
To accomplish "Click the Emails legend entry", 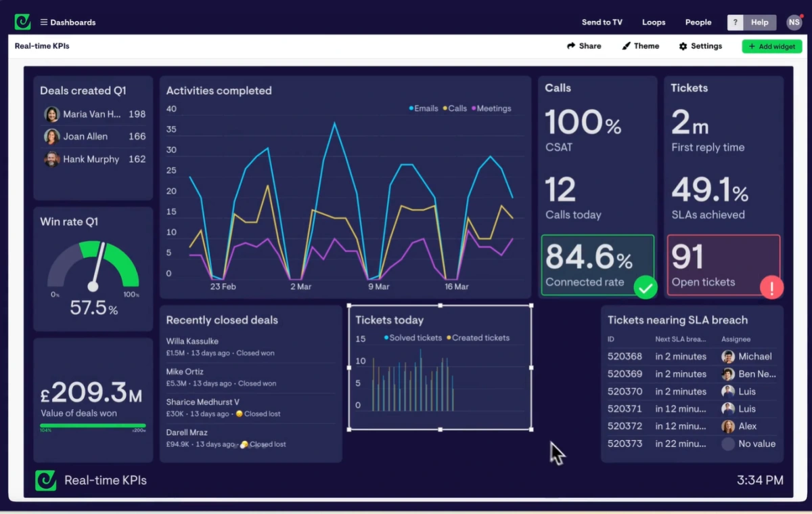I will click(423, 108).
